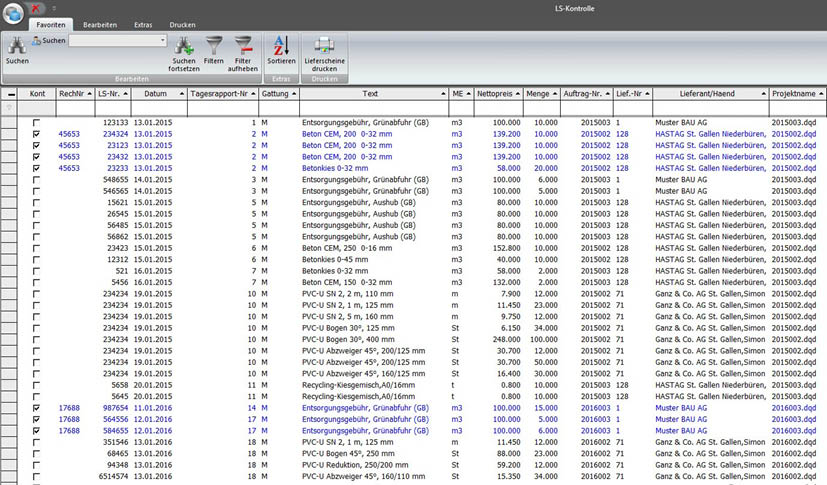Click the Projektname column header
The width and height of the screenshot is (827, 485).
tap(797, 94)
